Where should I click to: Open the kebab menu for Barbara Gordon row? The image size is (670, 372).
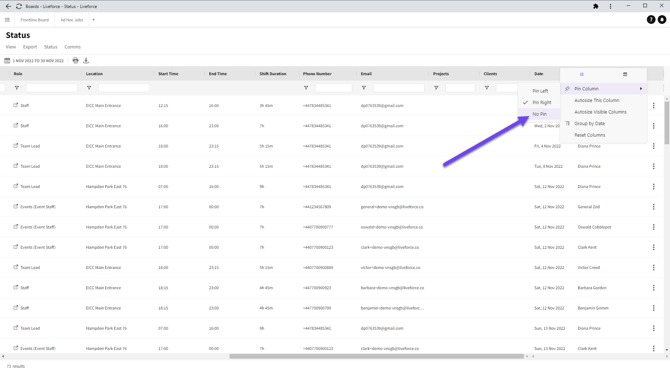click(653, 288)
